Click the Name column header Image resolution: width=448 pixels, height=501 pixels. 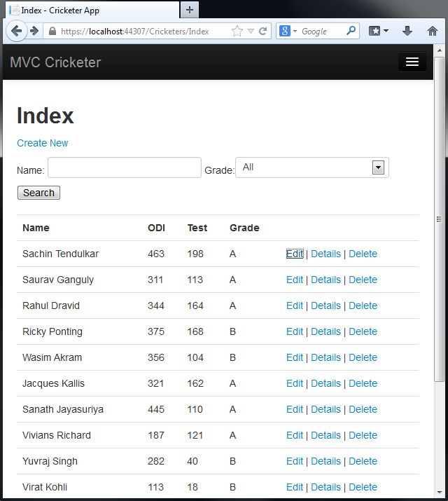point(36,228)
